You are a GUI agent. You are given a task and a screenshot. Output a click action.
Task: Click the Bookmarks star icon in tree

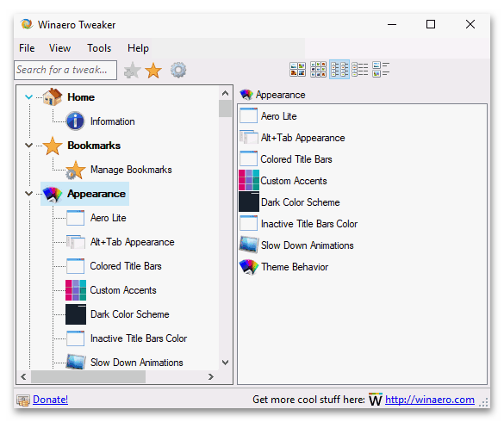[x=53, y=146]
